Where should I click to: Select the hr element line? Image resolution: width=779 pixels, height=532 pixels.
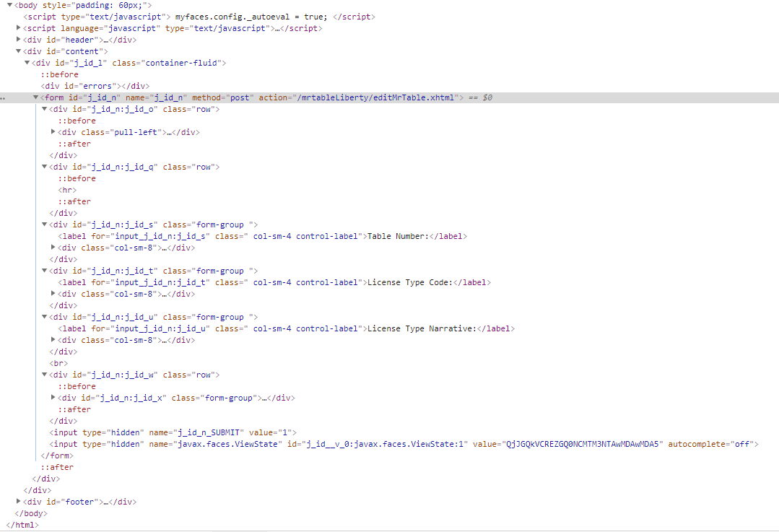pyautogui.click(x=68, y=191)
